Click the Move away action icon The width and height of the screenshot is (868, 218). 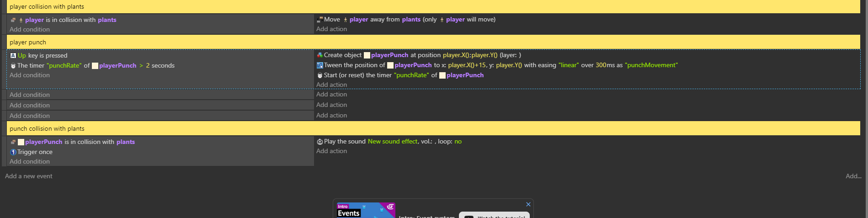click(x=320, y=20)
